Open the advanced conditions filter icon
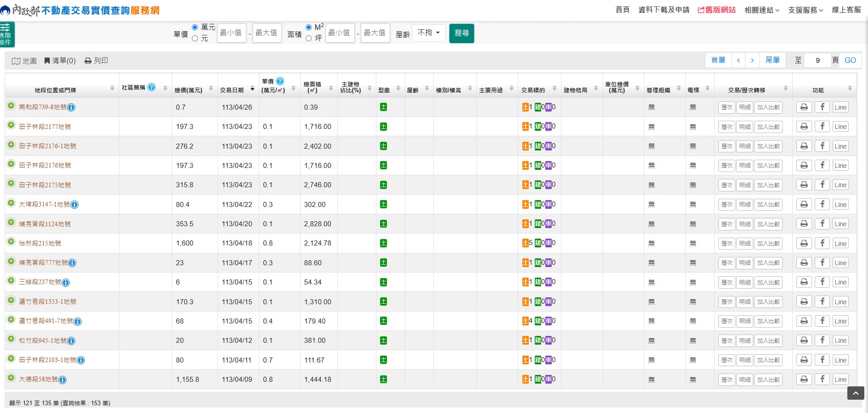 coord(6,34)
